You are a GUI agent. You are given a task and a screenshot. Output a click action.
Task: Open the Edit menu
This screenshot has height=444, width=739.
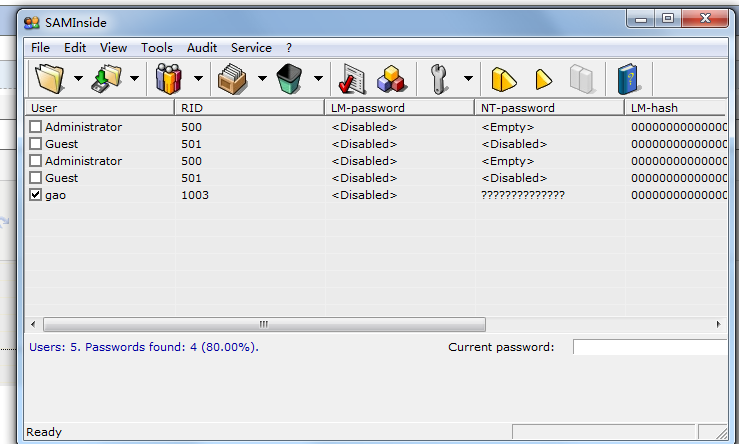point(75,48)
